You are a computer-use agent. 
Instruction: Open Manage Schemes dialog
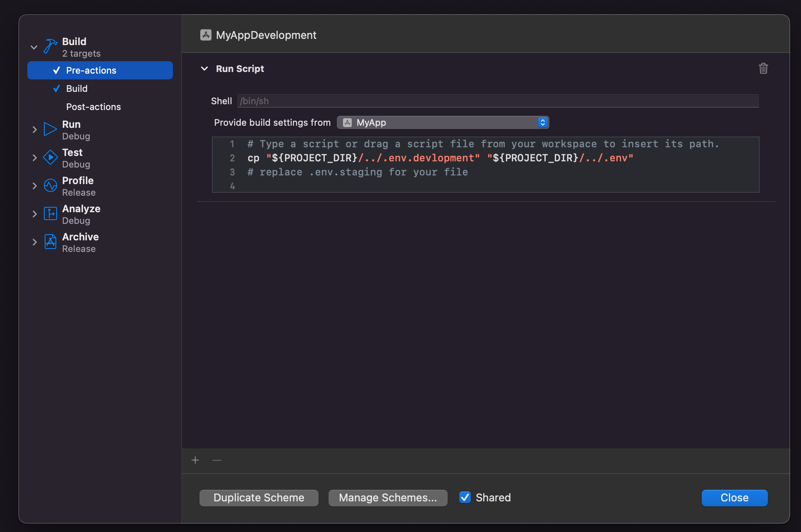click(388, 498)
